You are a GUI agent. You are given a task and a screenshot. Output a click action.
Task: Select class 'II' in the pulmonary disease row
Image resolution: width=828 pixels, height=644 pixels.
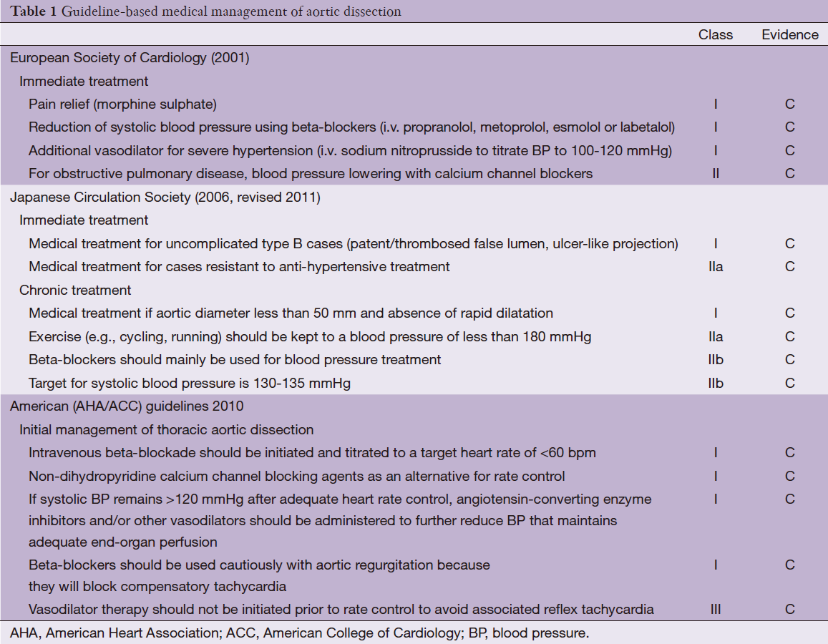tap(716, 174)
